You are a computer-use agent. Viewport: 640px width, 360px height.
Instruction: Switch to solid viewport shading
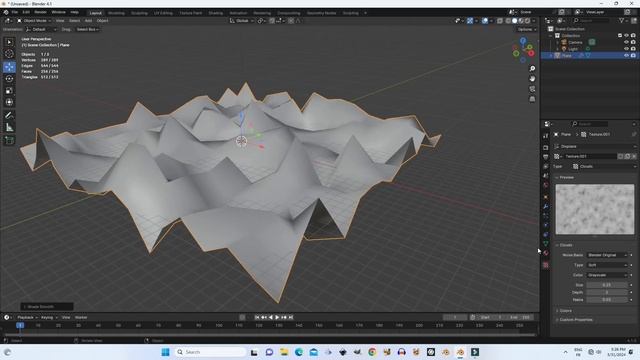pyautogui.click(x=514, y=20)
